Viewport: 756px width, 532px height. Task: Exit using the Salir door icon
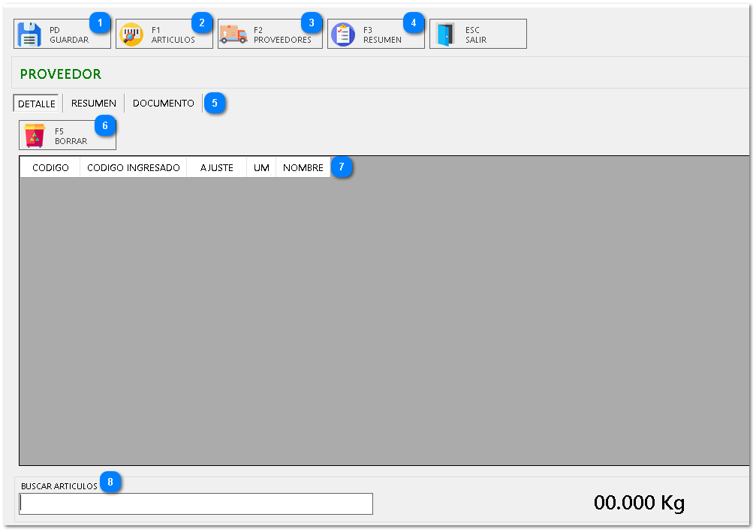coord(446,35)
